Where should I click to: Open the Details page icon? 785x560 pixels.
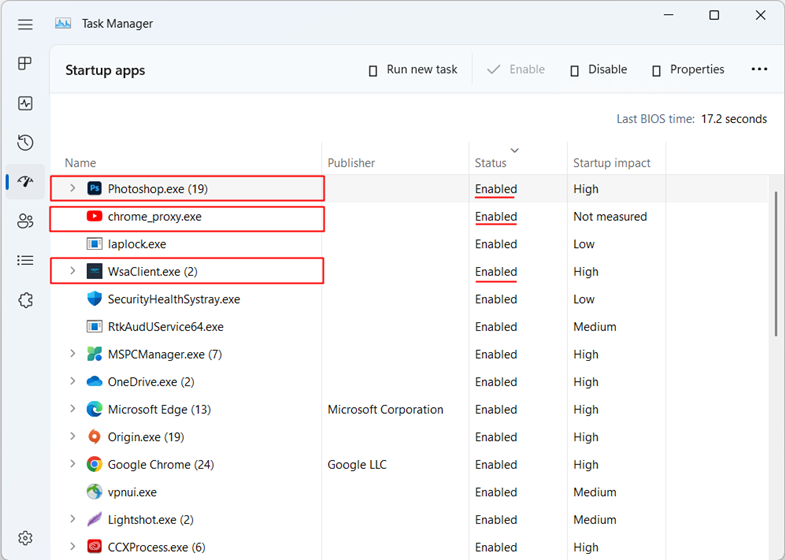coord(25,260)
